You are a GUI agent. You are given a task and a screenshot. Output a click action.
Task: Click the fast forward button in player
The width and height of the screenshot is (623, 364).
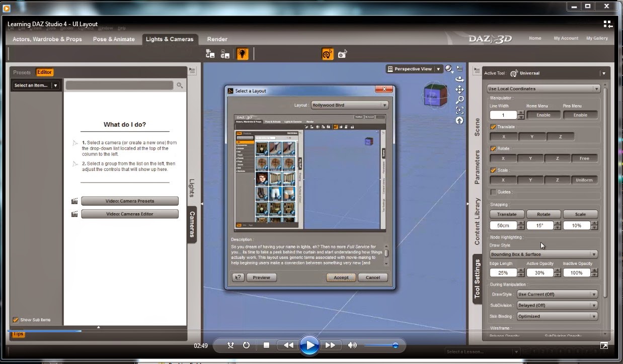330,345
